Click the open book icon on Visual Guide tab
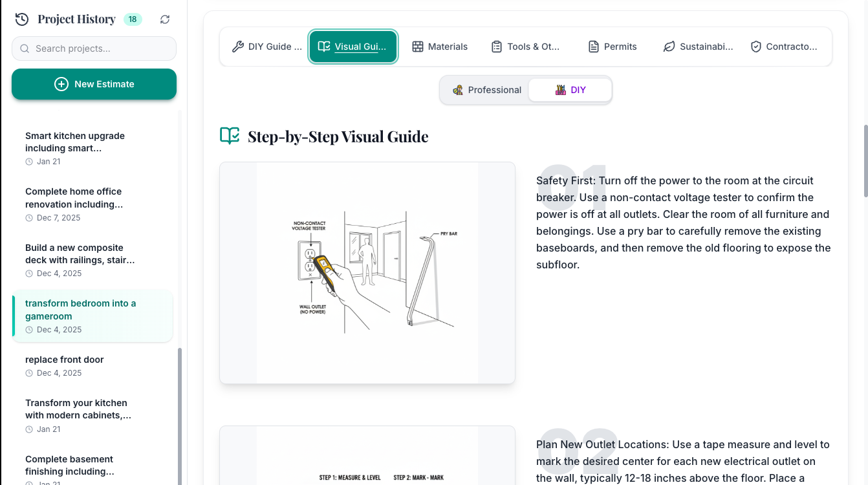Viewport: 868px width, 485px height. click(324, 46)
